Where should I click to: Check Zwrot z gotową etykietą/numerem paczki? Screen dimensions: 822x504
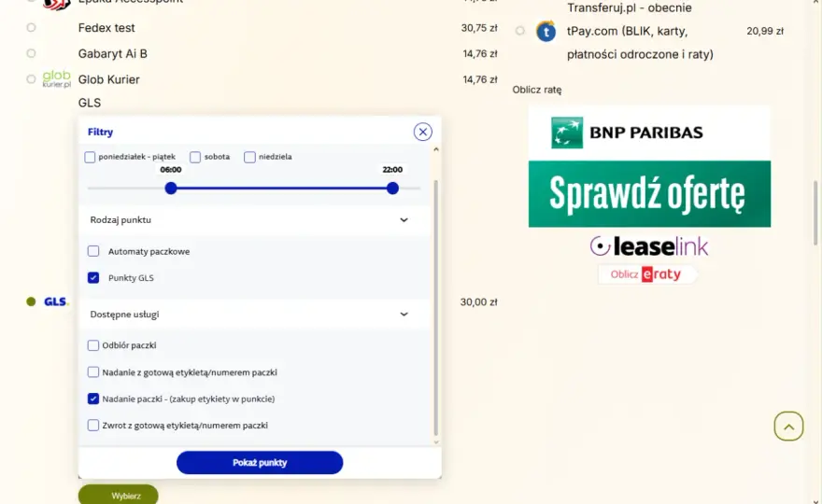coord(92,426)
